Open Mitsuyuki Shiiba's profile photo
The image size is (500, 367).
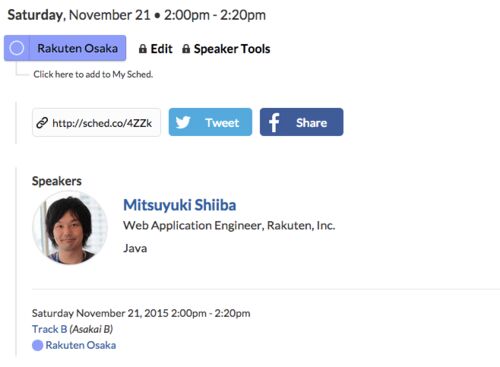[x=70, y=228]
